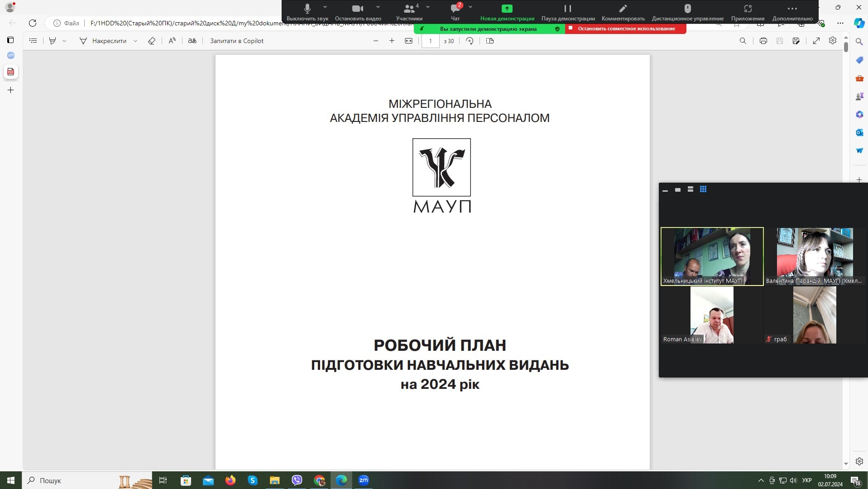The width and height of the screenshot is (868, 489).
Task: Select Валентина Парандій video tile
Action: 815,257
